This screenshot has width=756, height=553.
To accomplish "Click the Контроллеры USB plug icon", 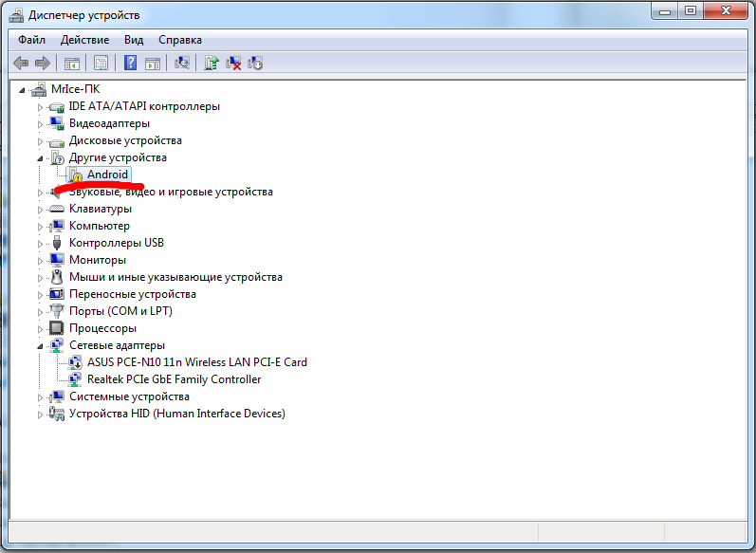I will coord(57,243).
